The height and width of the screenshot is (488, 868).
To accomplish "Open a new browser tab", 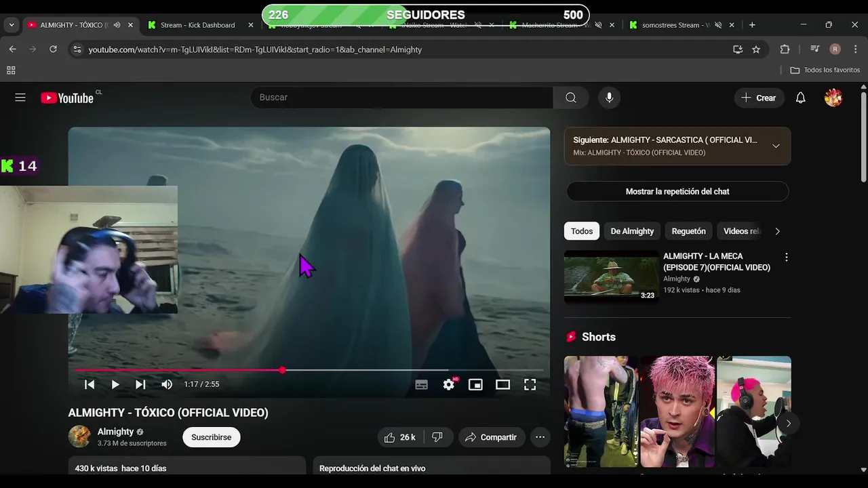I will 751,25.
